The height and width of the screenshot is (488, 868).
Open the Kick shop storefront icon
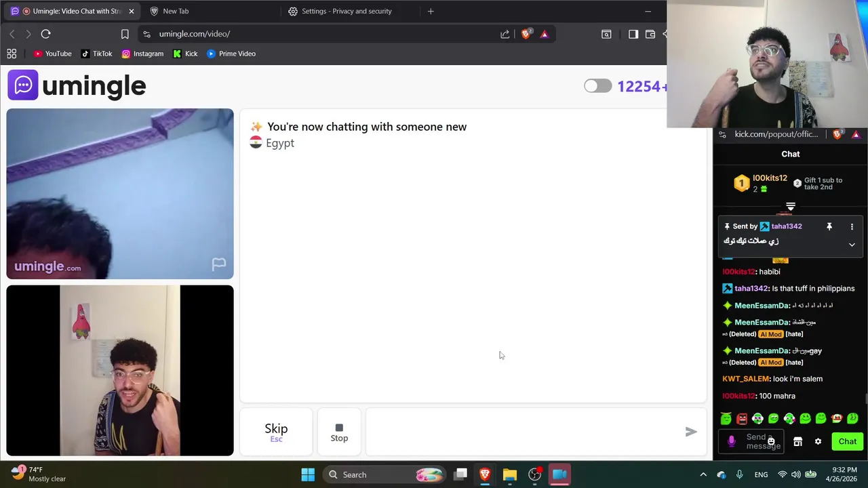[797, 442]
